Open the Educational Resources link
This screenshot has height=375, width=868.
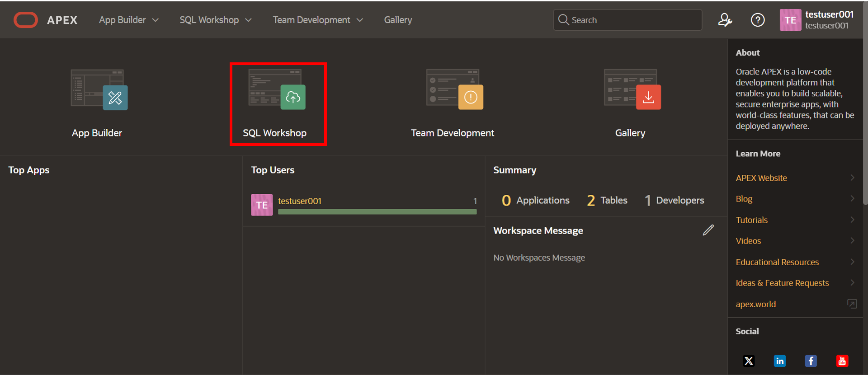pos(777,262)
